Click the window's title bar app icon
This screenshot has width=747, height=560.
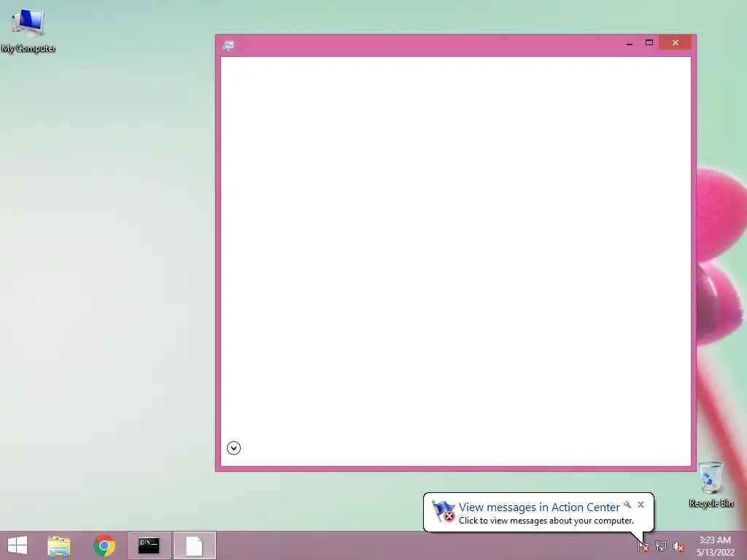pos(228,45)
